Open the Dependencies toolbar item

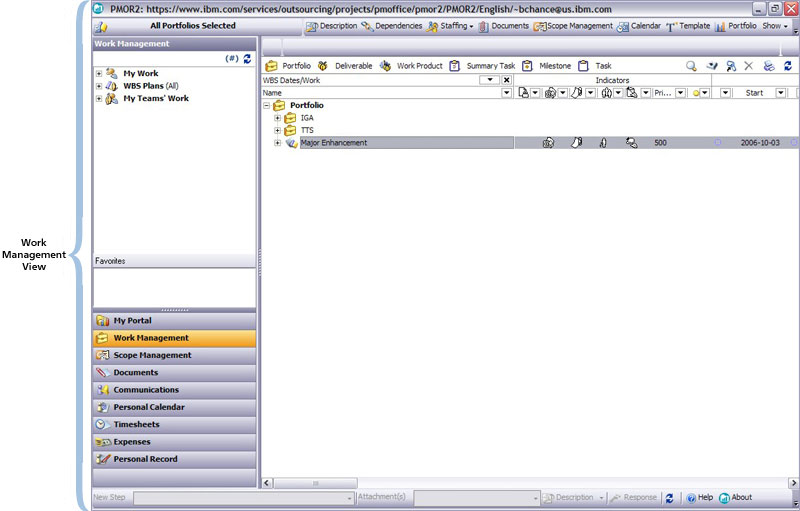[392, 26]
